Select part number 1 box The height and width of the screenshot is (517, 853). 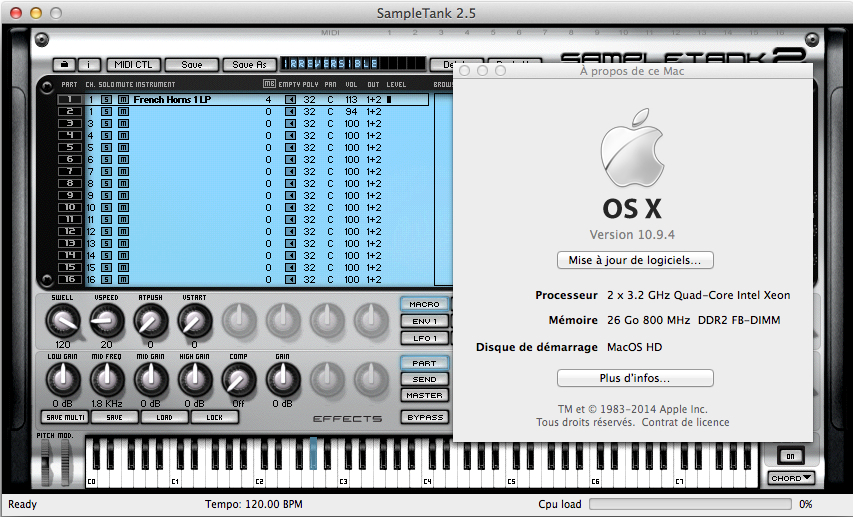(x=70, y=100)
